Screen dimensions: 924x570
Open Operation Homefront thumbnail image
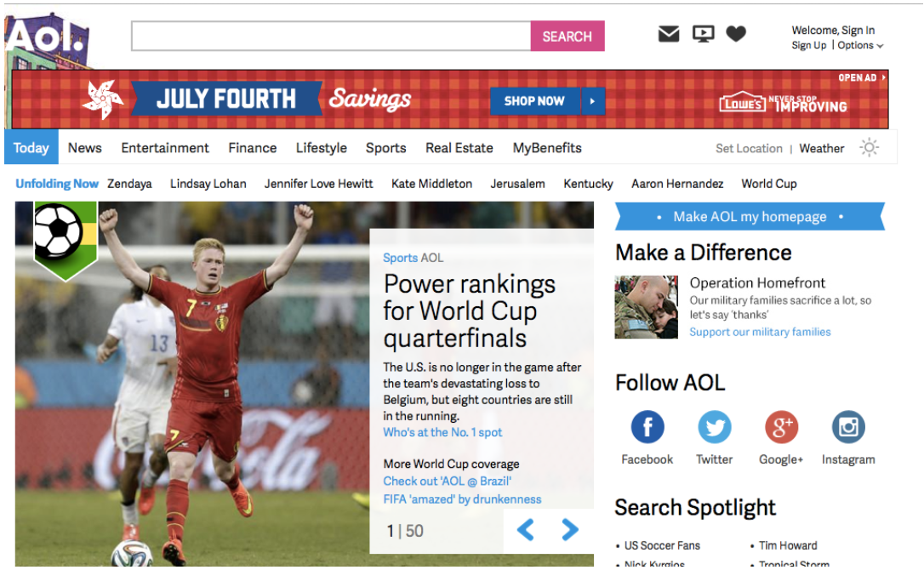tap(647, 307)
